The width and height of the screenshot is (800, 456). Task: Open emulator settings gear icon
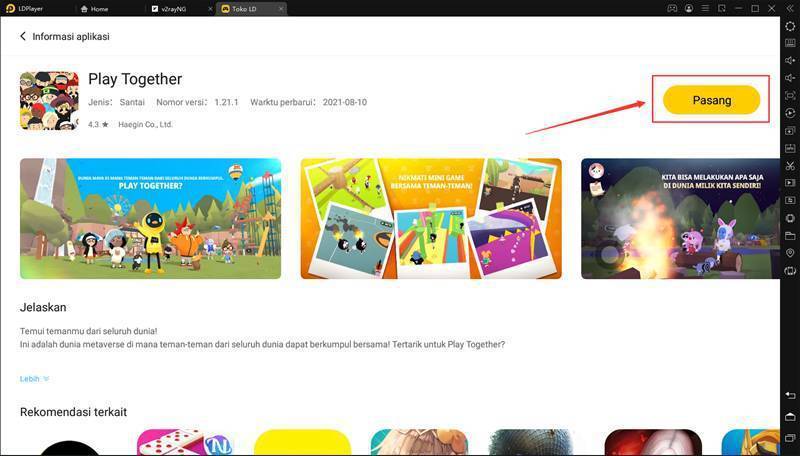790,26
